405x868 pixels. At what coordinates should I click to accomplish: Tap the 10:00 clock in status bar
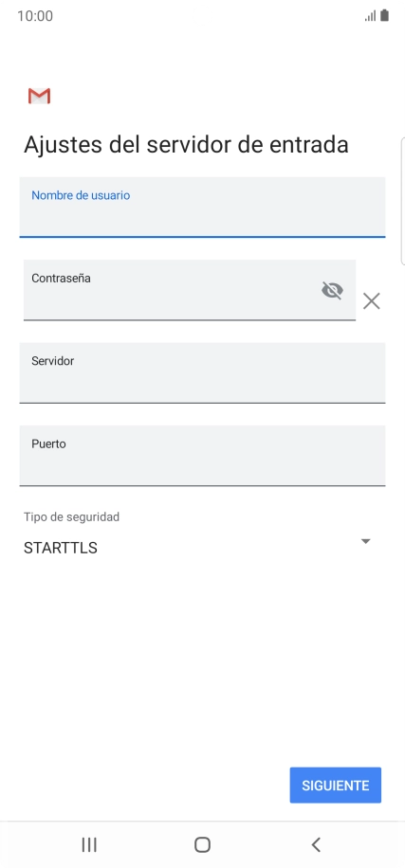[x=35, y=16]
